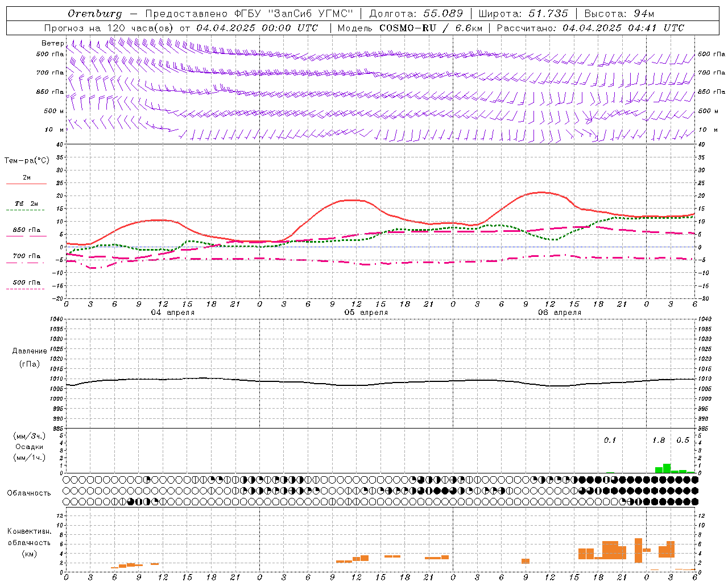Click the Осадки precipitation label
This screenshot has width=728, height=582.
click(29, 447)
